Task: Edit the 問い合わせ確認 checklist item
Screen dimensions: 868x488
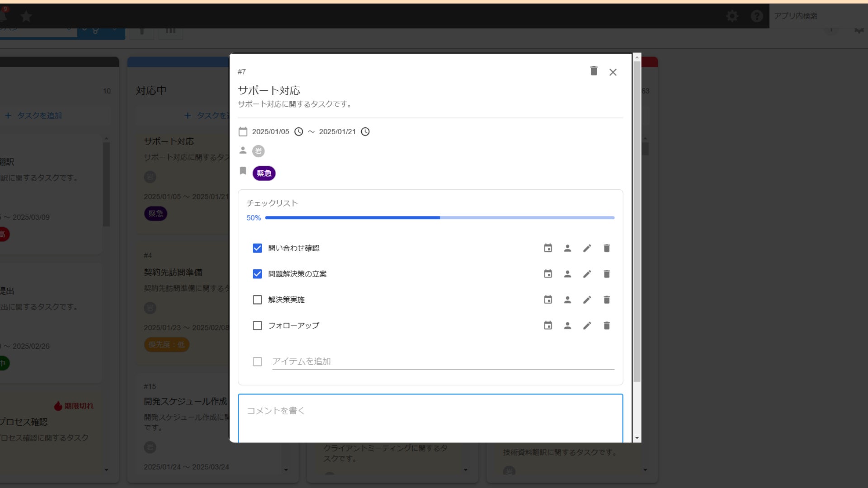Action: 587,248
